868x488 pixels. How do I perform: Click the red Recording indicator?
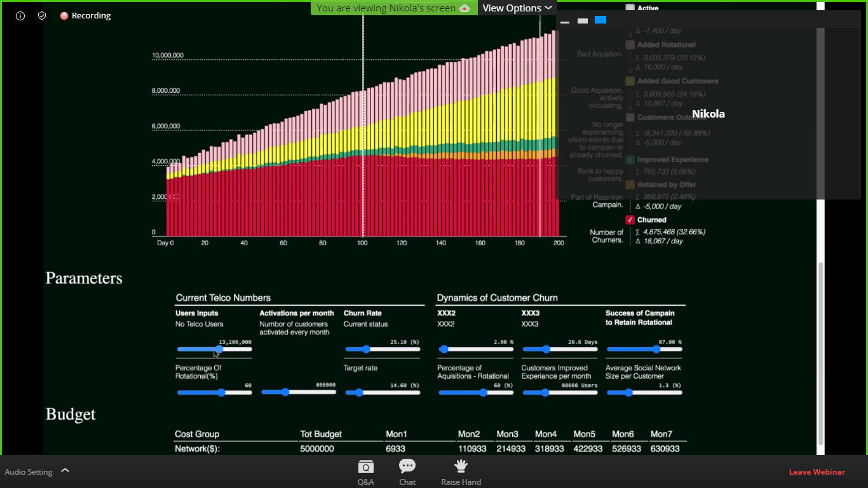pos(86,16)
